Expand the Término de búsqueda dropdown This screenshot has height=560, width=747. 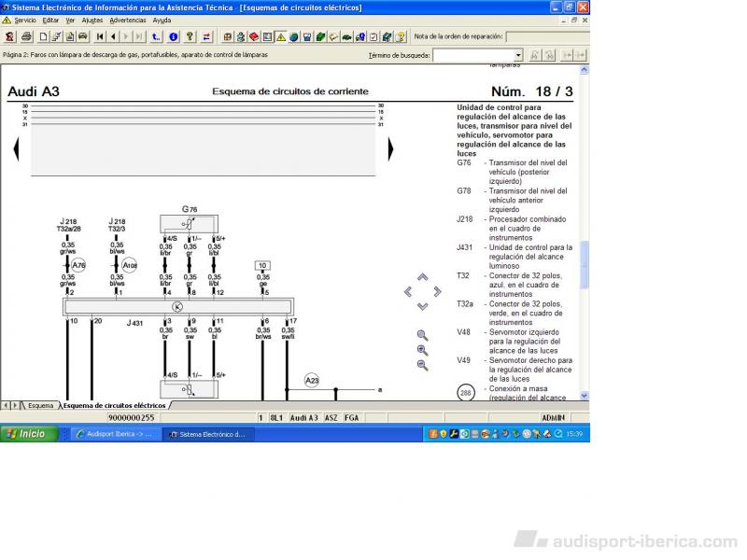pos(518,55)
